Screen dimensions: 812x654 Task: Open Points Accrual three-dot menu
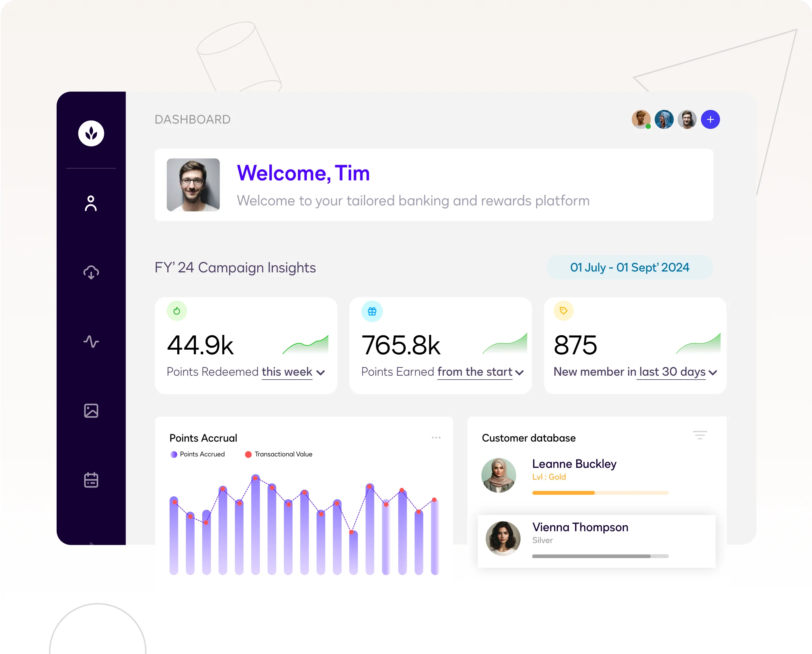[436, 438]
